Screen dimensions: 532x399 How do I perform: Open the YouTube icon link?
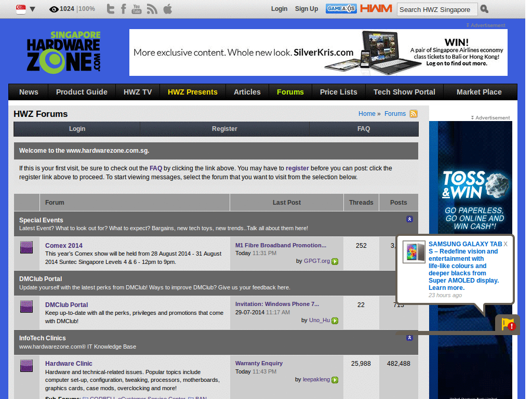coord(137,9)
